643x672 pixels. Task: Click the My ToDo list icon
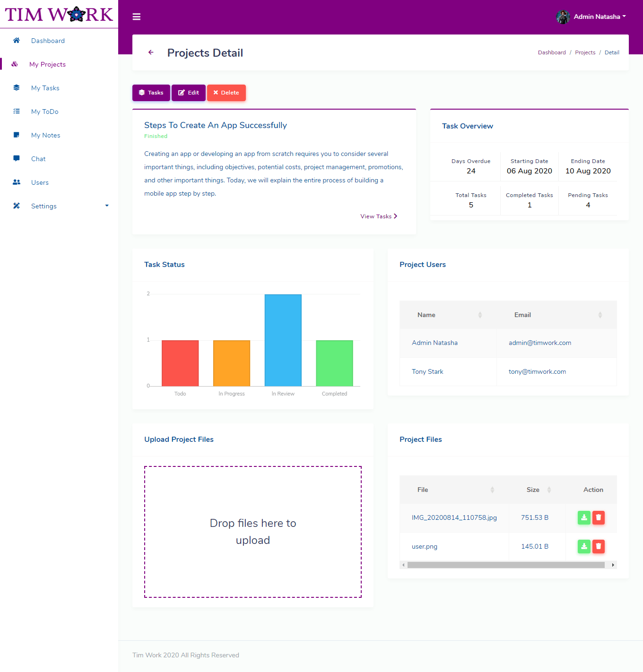pos(17,112)
